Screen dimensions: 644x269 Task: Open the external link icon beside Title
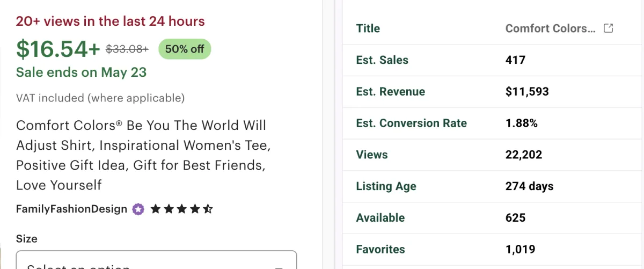(x=609, y=28)
